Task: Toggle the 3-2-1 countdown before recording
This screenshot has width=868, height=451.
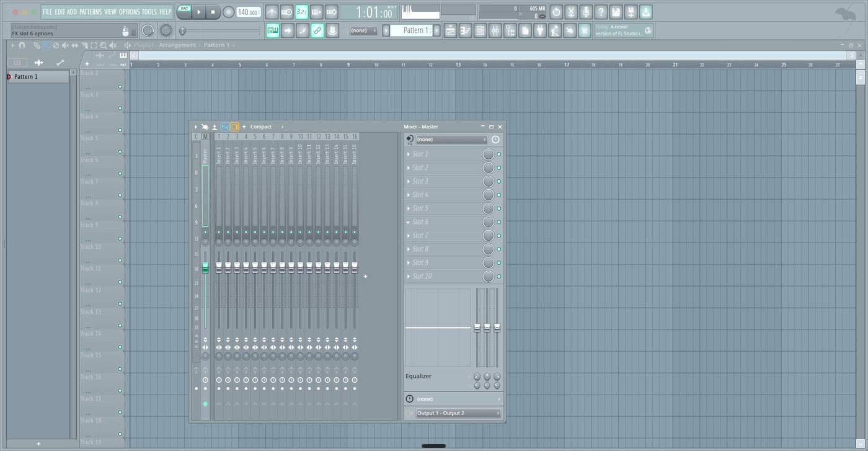Action: pos(301,12)
